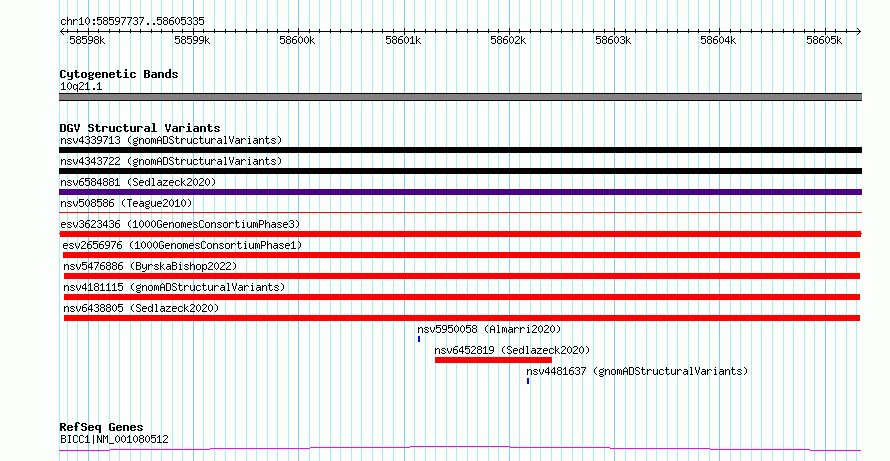
Task: Click the nsv4481637 gnomADStructuralVariants label
Action: [x=637, y=371]
